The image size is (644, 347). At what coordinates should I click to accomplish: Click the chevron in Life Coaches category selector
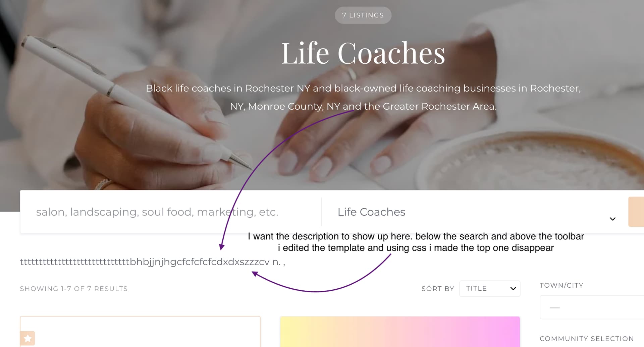point(612,219)
